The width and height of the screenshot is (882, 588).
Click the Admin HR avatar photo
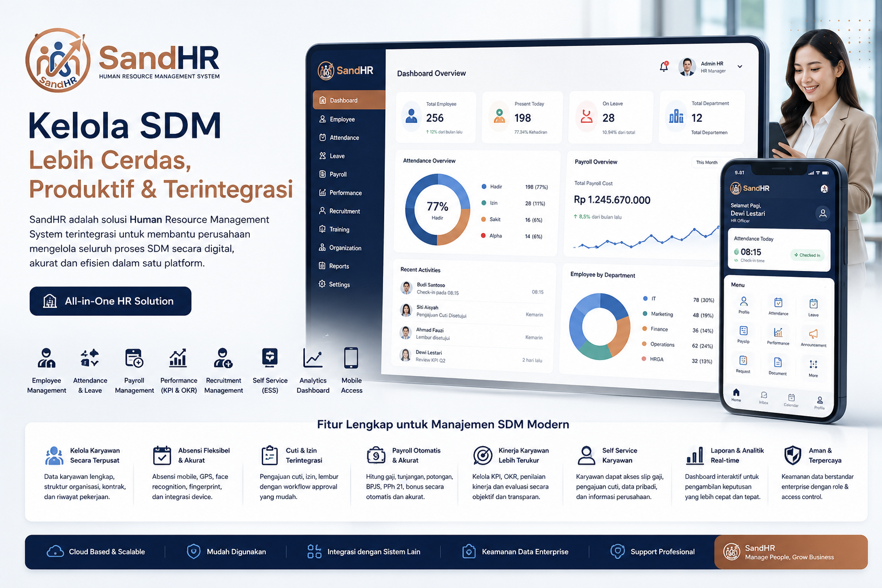point(687,67)
